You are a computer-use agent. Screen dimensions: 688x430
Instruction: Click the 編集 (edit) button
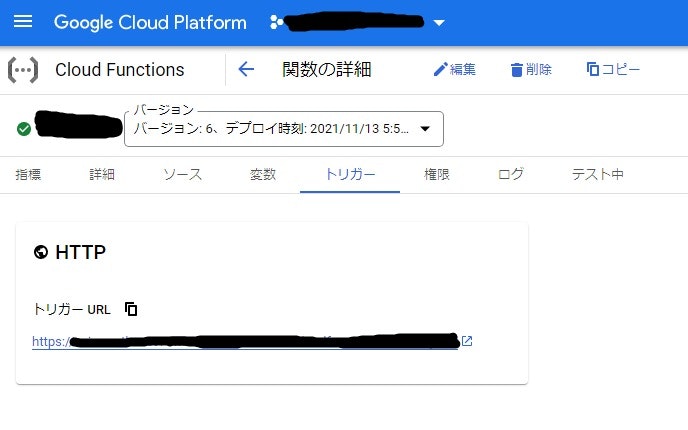[x=455, y=69]
